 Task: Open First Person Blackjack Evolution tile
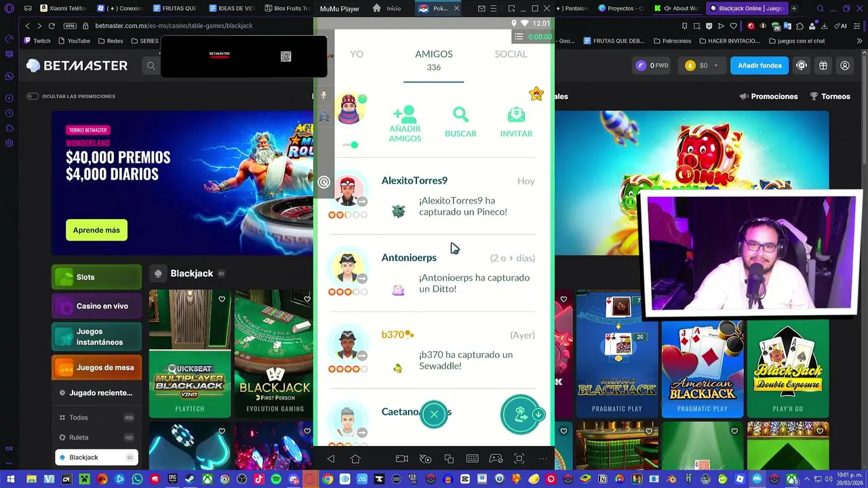tap(273, 354)
